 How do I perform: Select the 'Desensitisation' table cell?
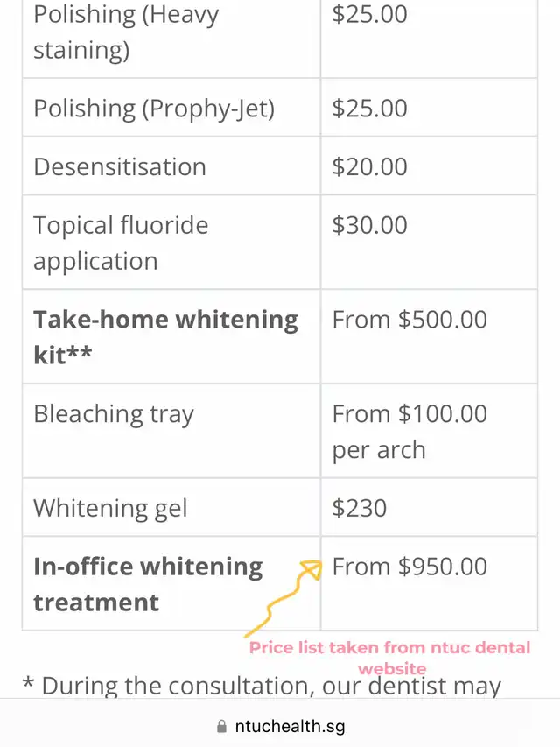[x=120, y=166]
